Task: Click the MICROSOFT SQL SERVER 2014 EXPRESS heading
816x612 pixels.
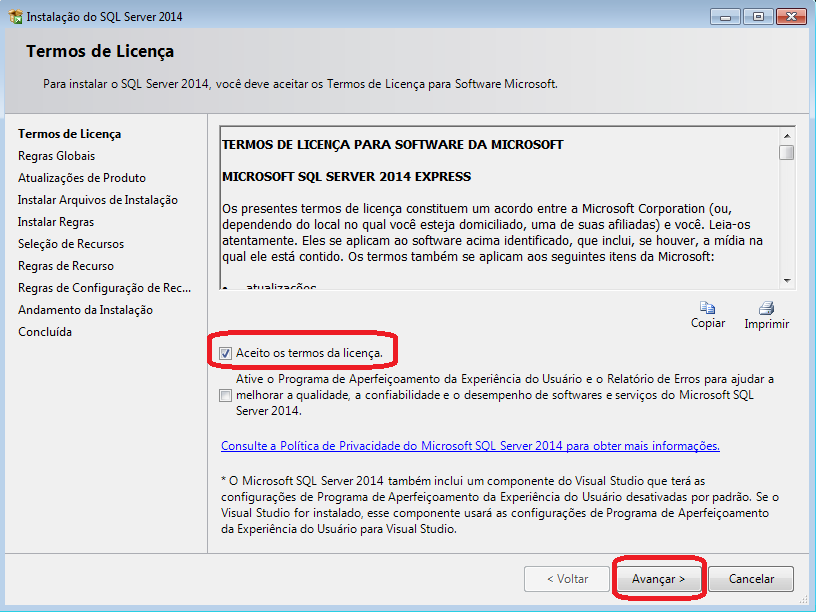Action: coord(347,176)
